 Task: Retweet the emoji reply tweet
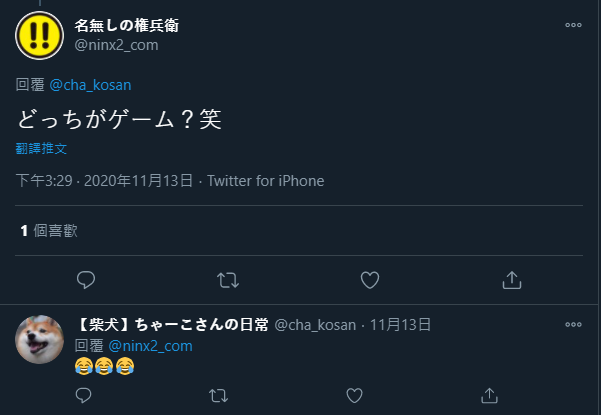coord(220,395)
